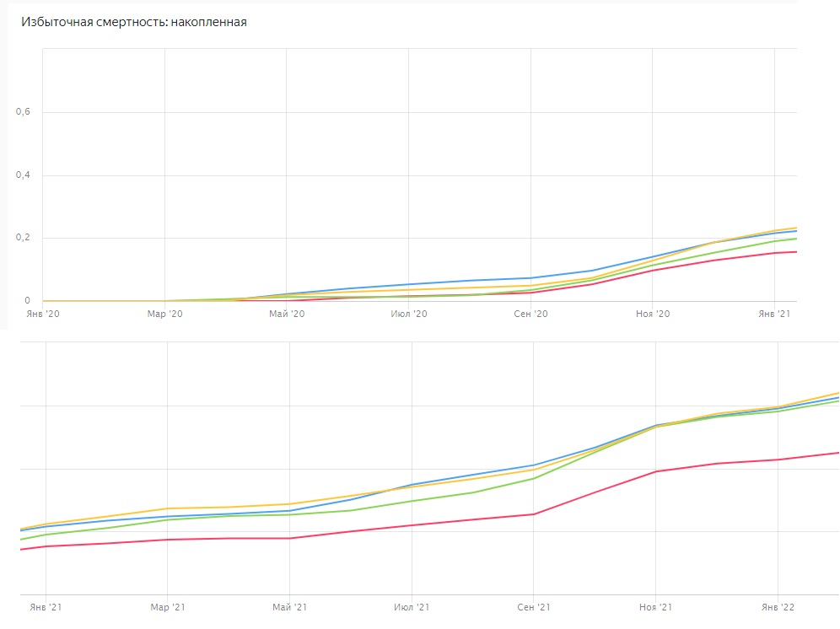This screenshot has height=629, width=840.
Task: Click the y-axis value "0,2"
Action: 23,237
